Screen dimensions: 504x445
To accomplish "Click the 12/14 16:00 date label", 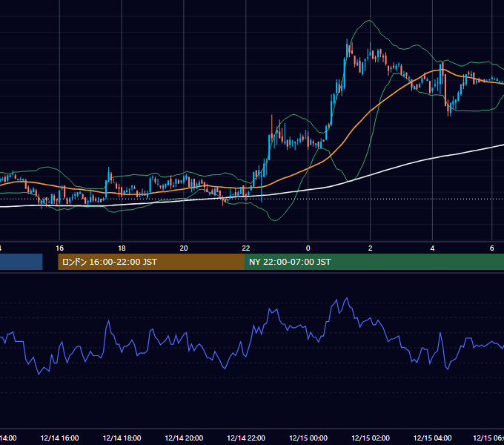I will coord(60,438).
